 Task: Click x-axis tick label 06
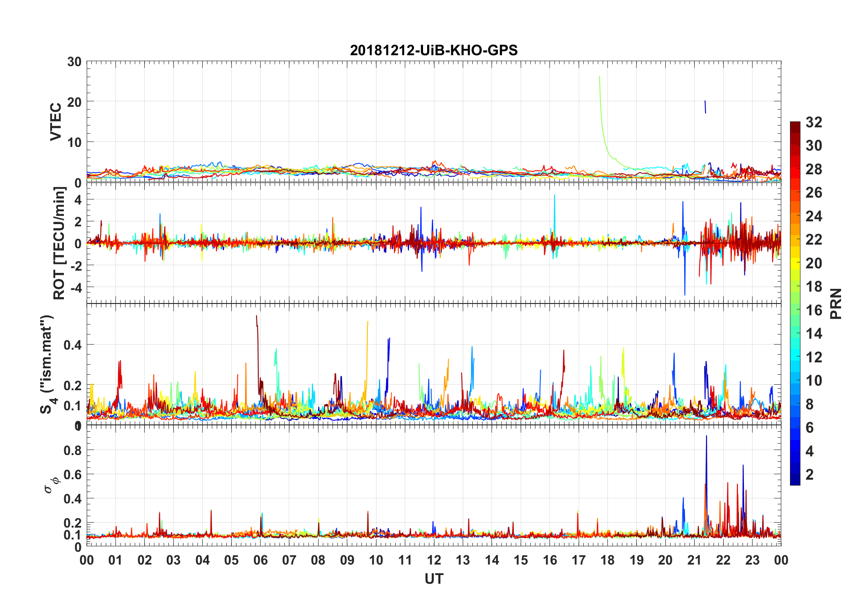pyautogui.click(x=260, y=560)
